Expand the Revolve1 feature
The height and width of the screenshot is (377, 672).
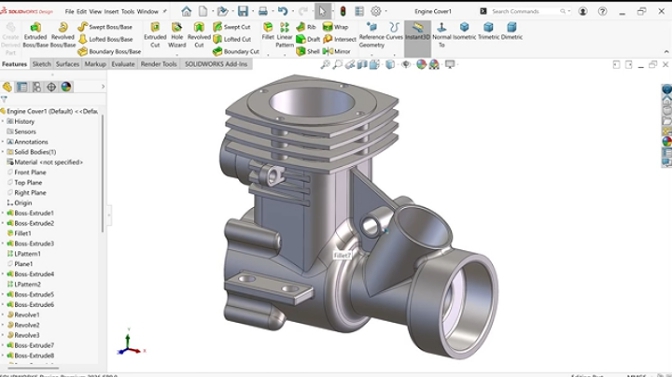3,315
